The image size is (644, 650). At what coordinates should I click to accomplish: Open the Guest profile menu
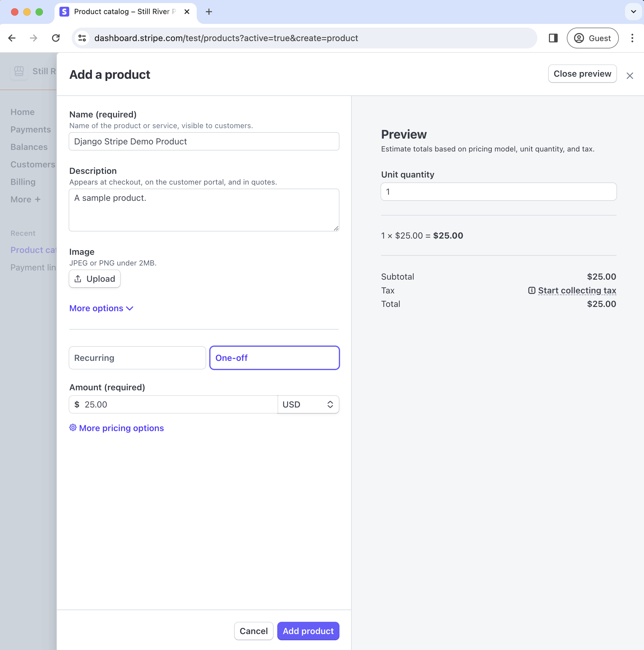pos(592,38)
